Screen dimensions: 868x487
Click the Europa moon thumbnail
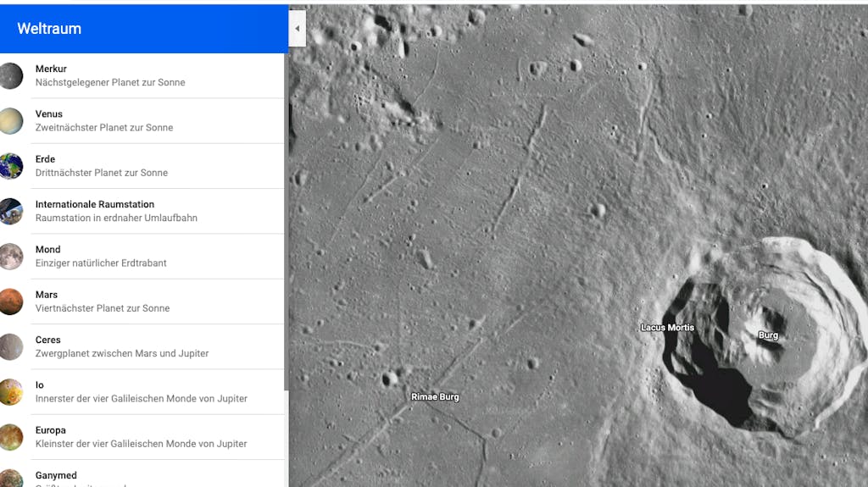coord(11,437)
